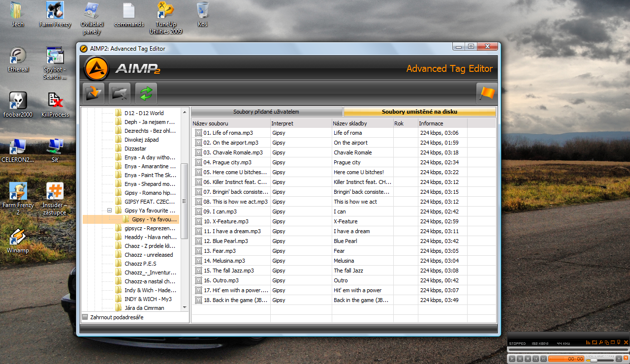Select file 12. Blue Pearl.mp3
The height and width of the screenshot is (364, 630).
point(225,241)
